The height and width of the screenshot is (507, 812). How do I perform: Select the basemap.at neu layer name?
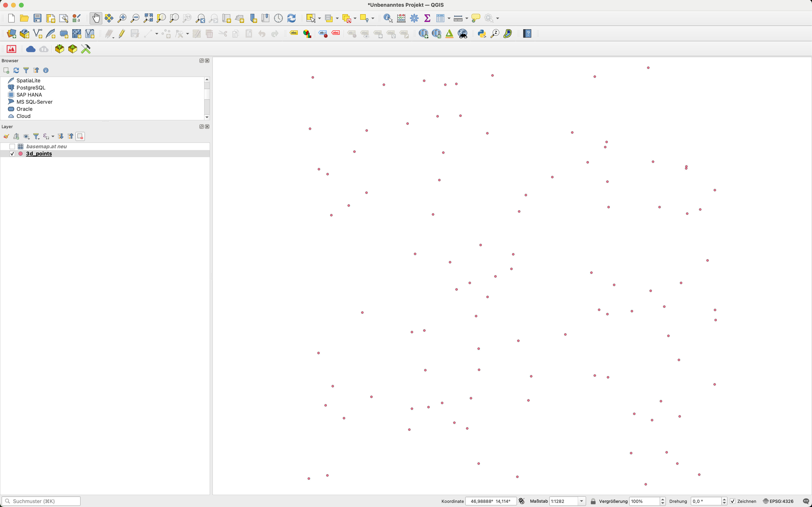[46, 146]
